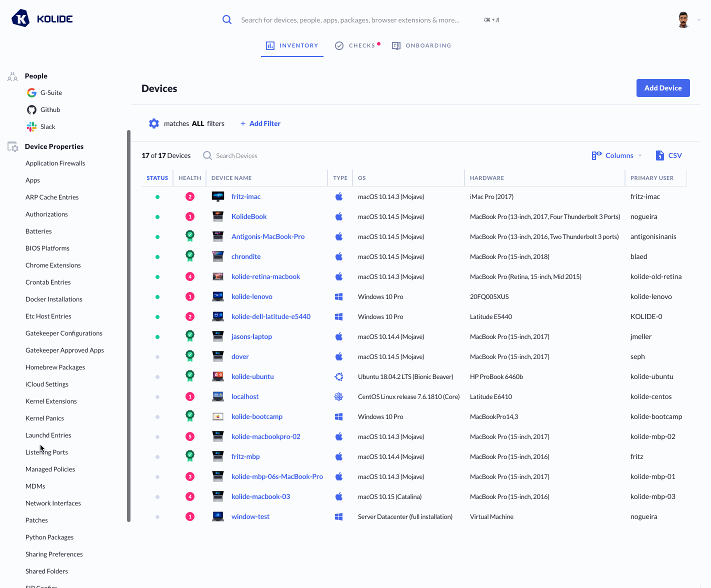Switch to the Checks tab
Image resolution: width=711 pixels, height=588 pixels.
point(357,45)
